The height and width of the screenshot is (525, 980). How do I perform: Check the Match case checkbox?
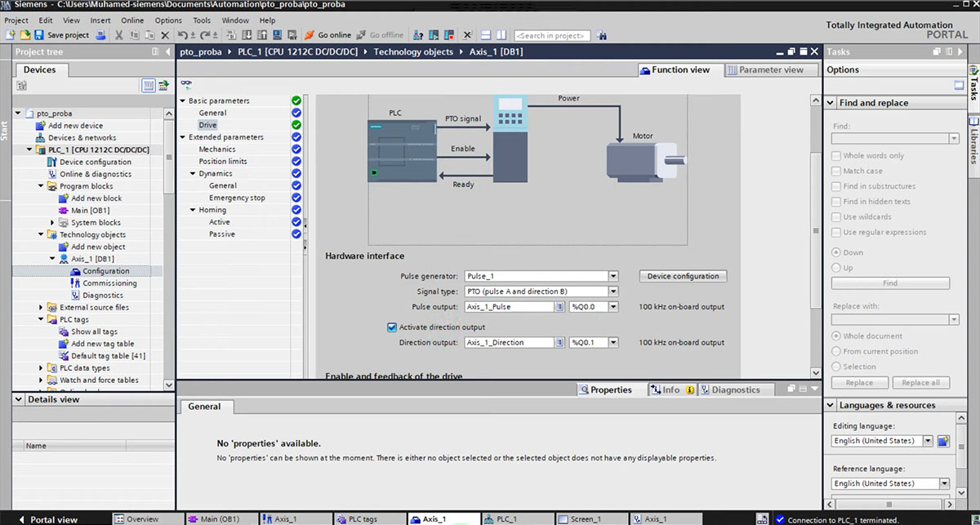click(x=836, y=171)
